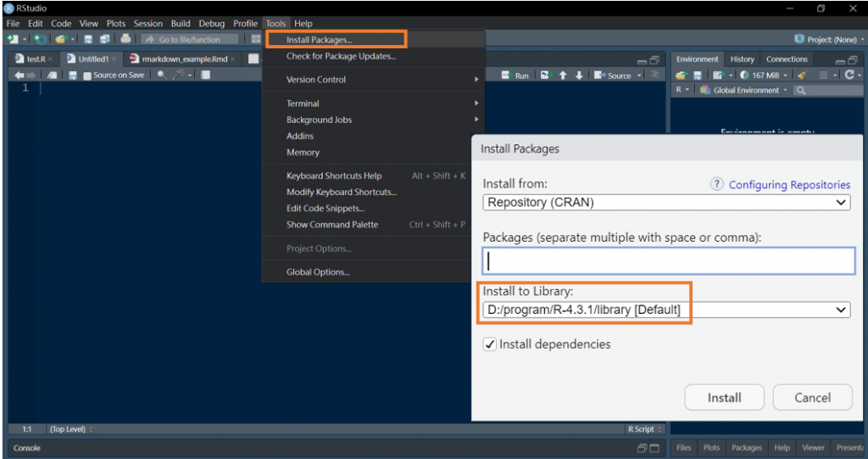Click the maximize editor pane icon
Screen dimensions: 868x459
(x=654, y=60)
